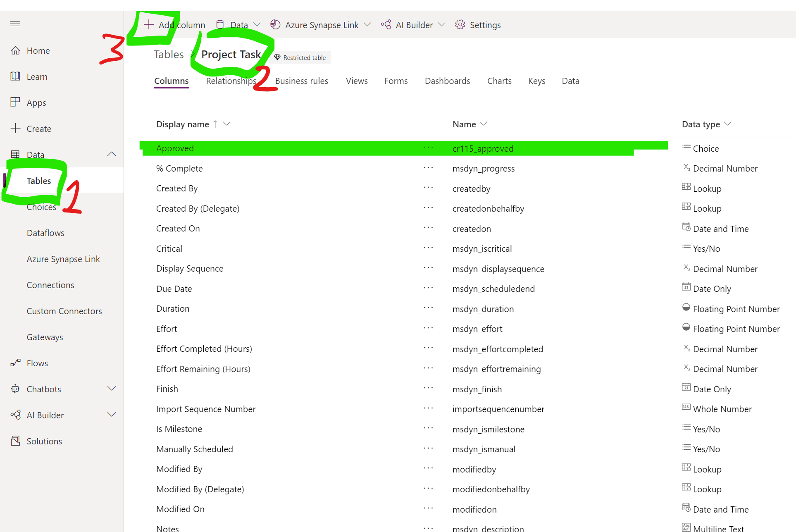
Task: Click the Azure Synapse Link toolbar icon
Action: (x=275, y=25)
